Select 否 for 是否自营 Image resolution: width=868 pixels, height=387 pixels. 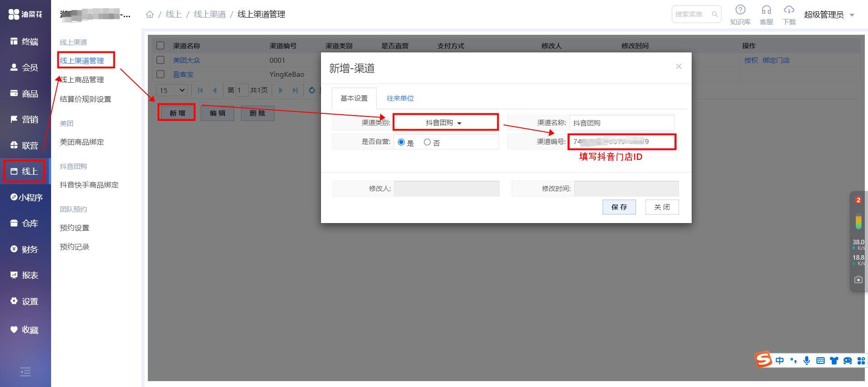427,142
